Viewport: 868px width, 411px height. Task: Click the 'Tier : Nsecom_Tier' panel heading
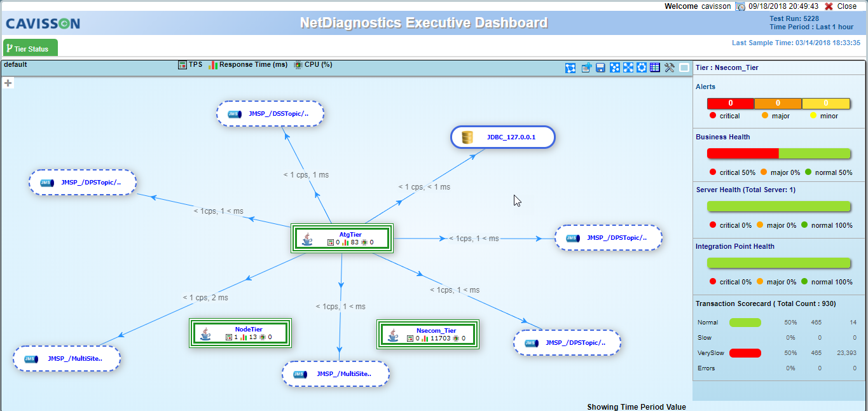pyautogui.click(x=727, y=67)
